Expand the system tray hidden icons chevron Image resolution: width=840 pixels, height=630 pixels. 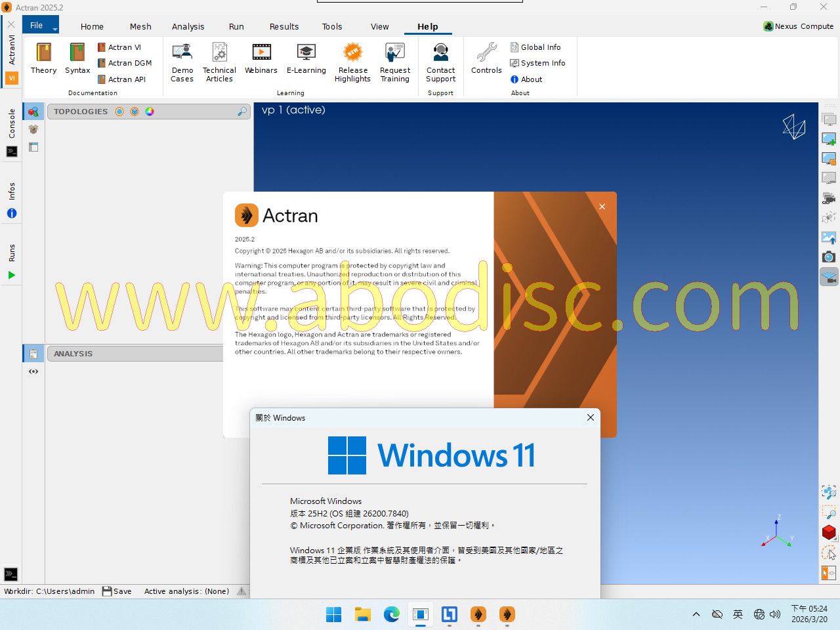click(696, 614)
